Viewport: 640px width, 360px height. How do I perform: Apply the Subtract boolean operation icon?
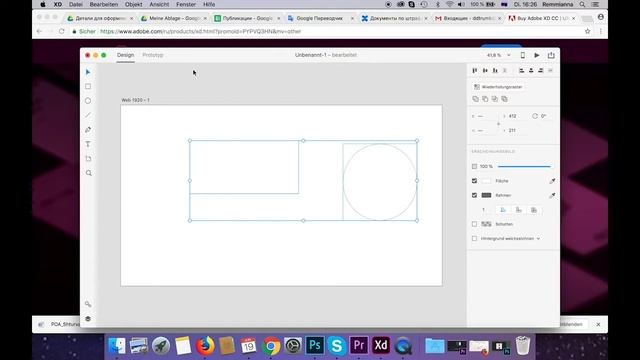[485, 99]
